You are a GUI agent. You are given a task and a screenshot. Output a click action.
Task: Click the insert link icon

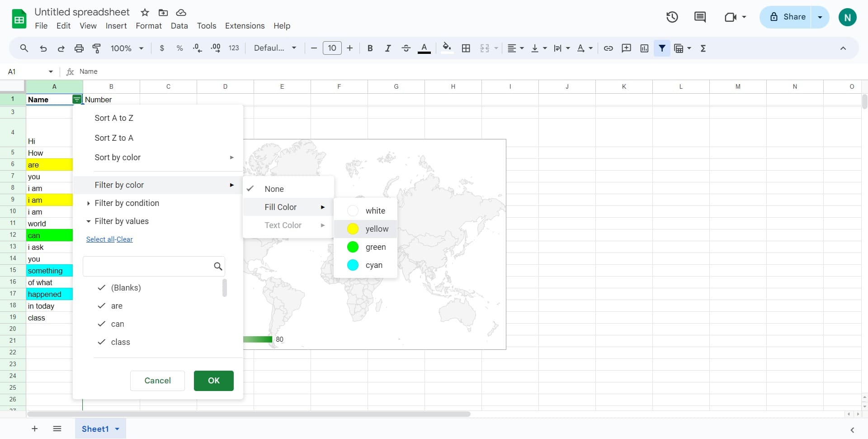608,48
